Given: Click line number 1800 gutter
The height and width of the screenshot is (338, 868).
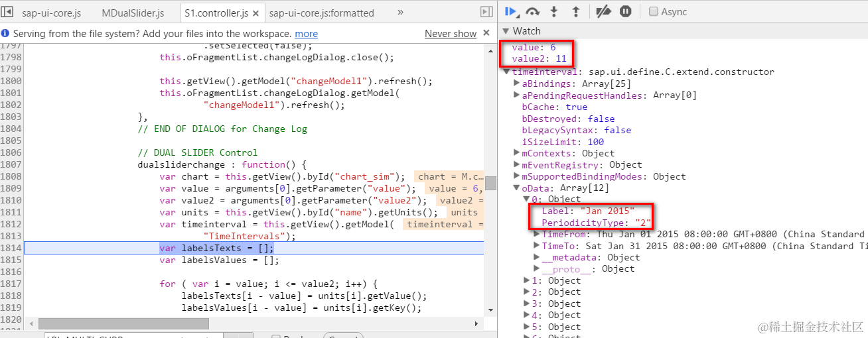Looking at the screenshot, I should pyautogui.click(x=11, y=81).
